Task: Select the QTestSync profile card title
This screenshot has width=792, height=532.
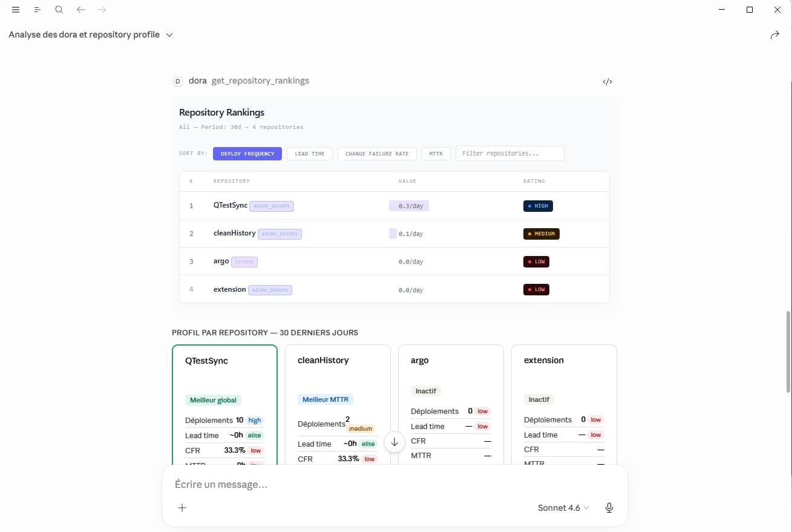Action: pyautogui.click(x=206, y=361)
